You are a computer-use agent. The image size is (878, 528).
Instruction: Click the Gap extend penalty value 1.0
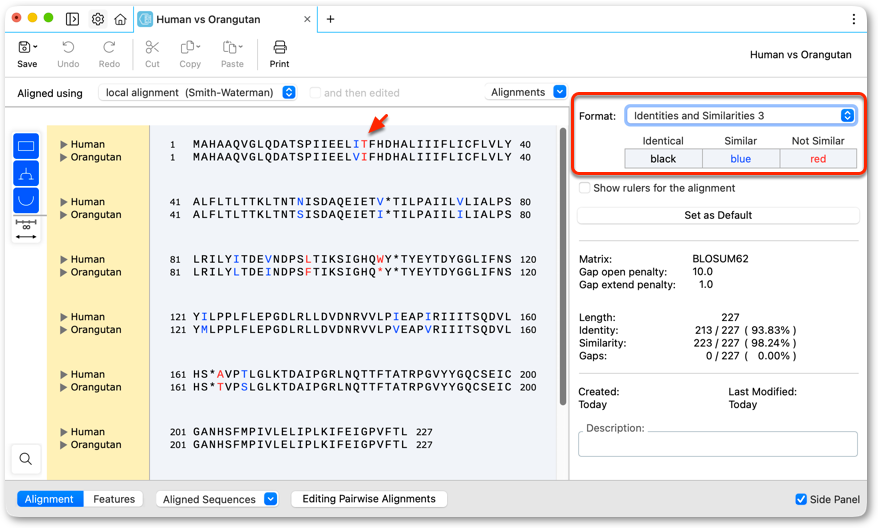706,284
